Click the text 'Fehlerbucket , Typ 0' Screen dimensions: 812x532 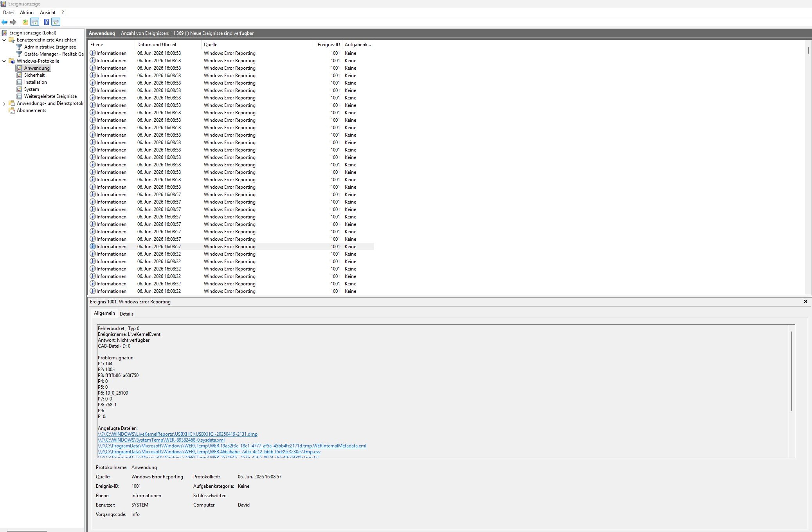[x=119, y=328]
